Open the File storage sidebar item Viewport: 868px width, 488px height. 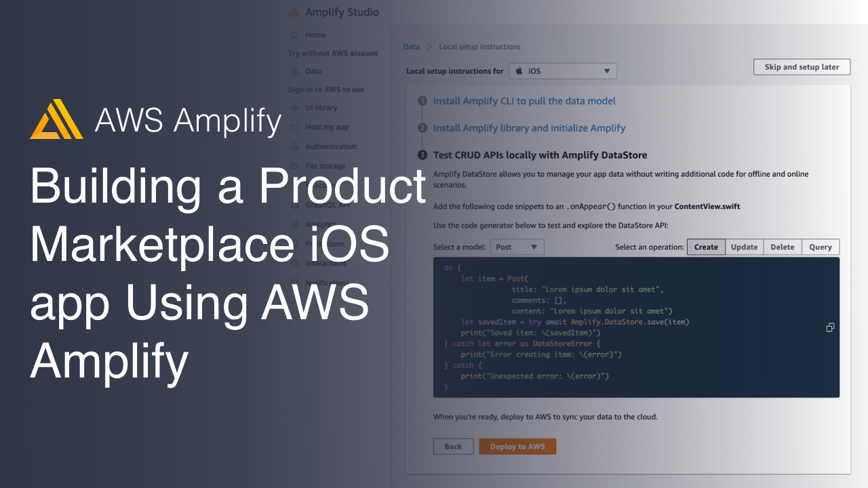(325, 166)
